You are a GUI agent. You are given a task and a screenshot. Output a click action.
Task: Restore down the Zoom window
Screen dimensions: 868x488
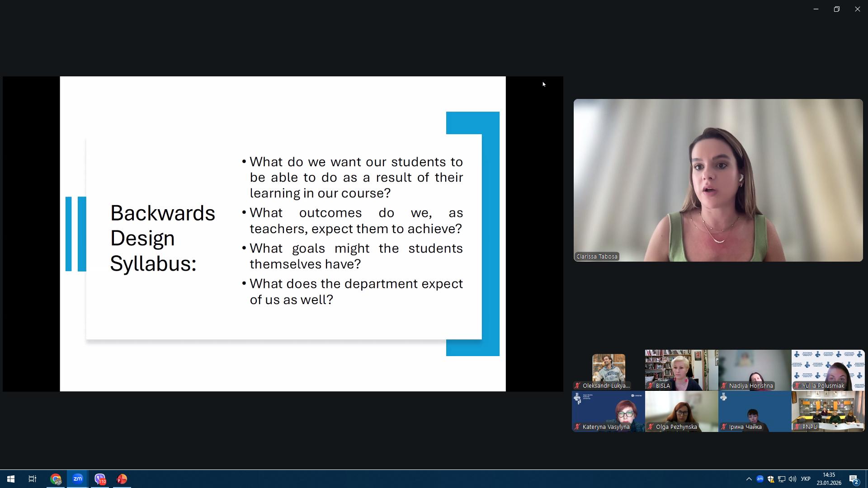pyautogui.click(x=836, y=9)
